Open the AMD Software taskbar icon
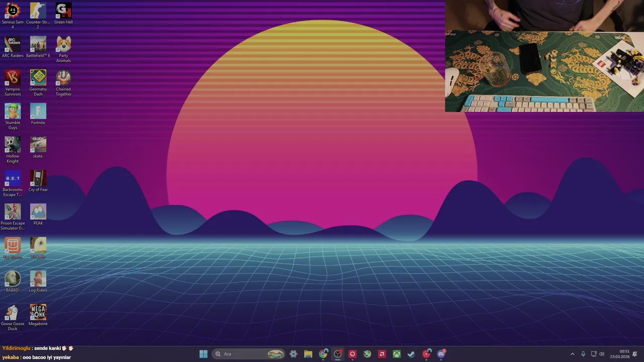Viewport: 644px width, 362px height. click(x=382, y=354)
